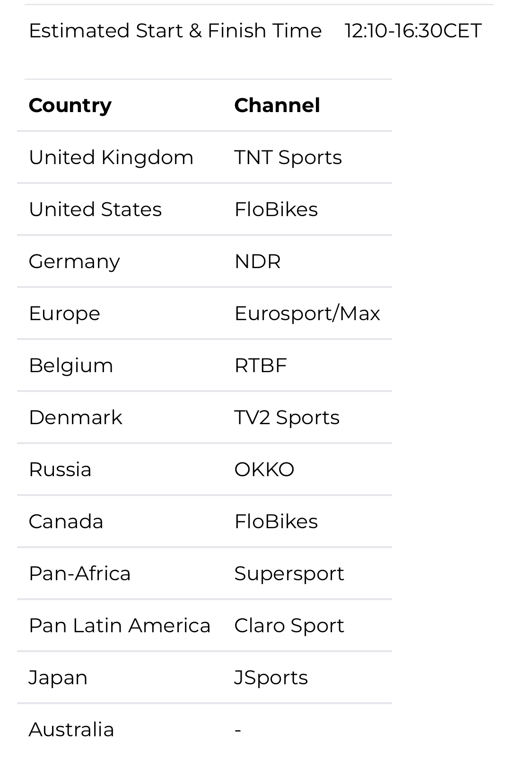The height and width of the screenshot is (776, 532).
Task: Click the United Kingdom row label
Action: pyautogui.click(x=111, y=157)
